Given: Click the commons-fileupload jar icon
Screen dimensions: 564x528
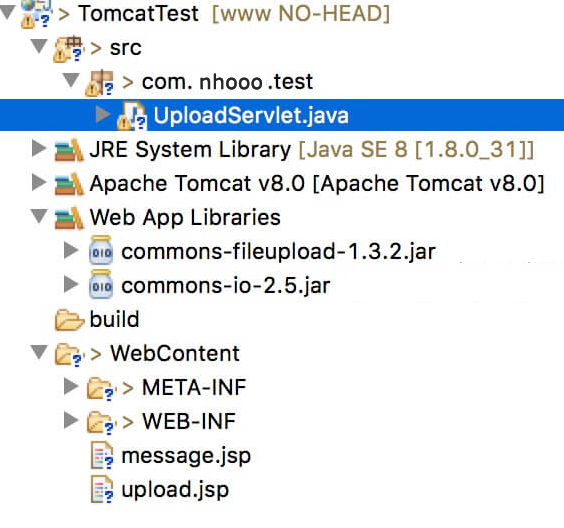Looking at the screenshot, I should pos(101,251).
